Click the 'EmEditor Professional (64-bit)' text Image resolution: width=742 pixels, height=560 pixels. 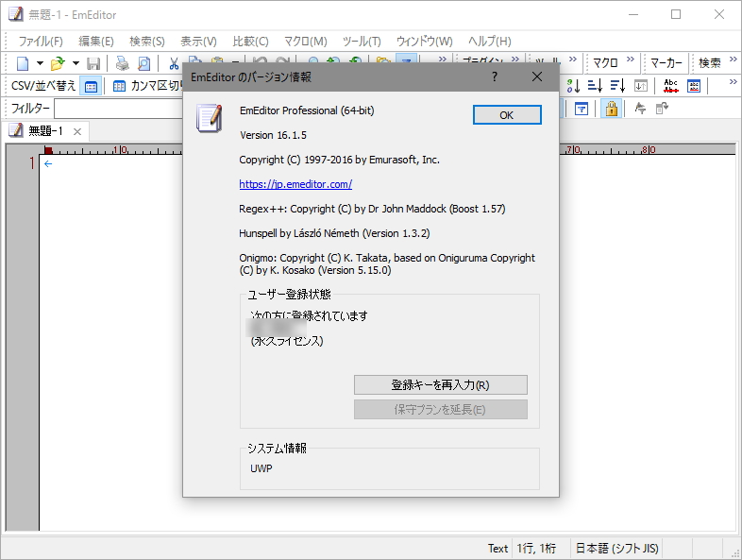tap(307, 110)
